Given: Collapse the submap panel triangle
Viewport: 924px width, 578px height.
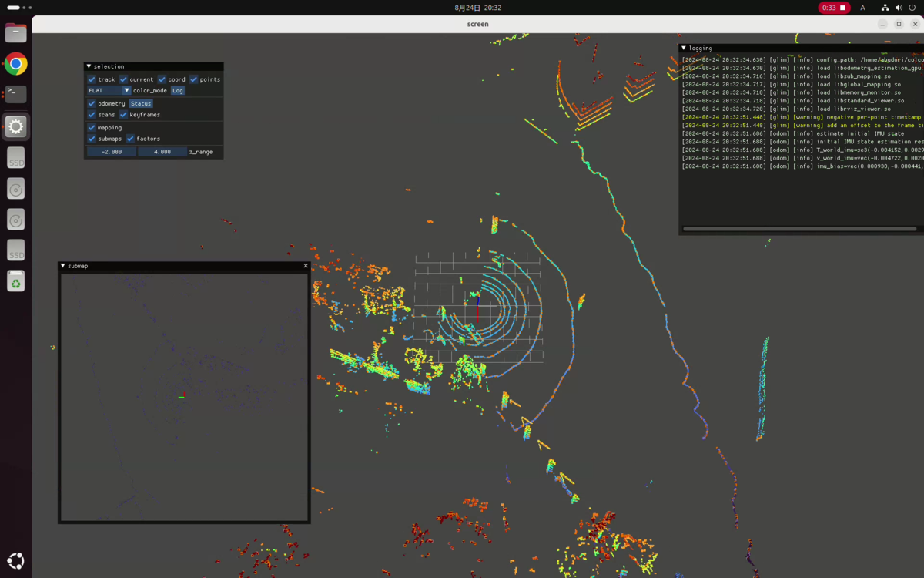Looking at the screenshot, I should (63, 266).
